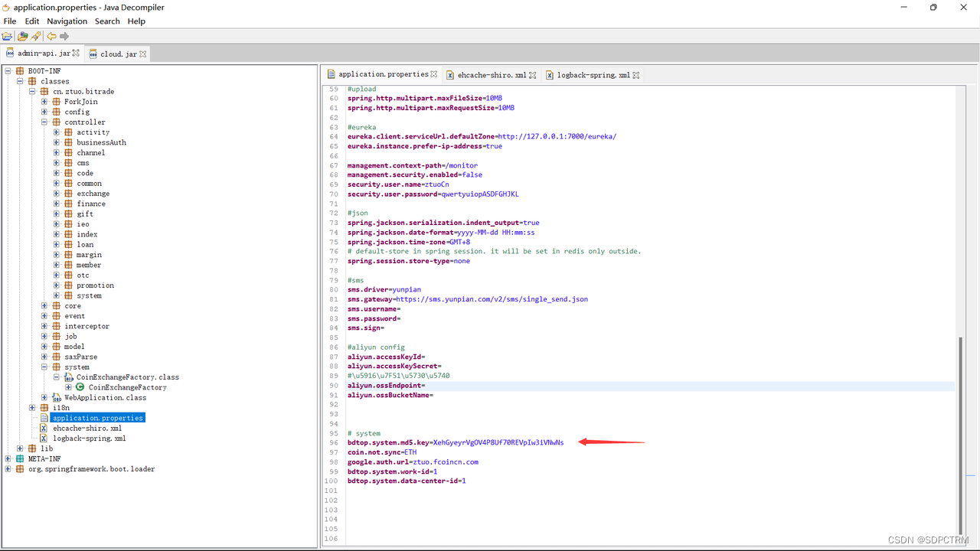
Task: Expand the activity package node
Action: (57, 132)
